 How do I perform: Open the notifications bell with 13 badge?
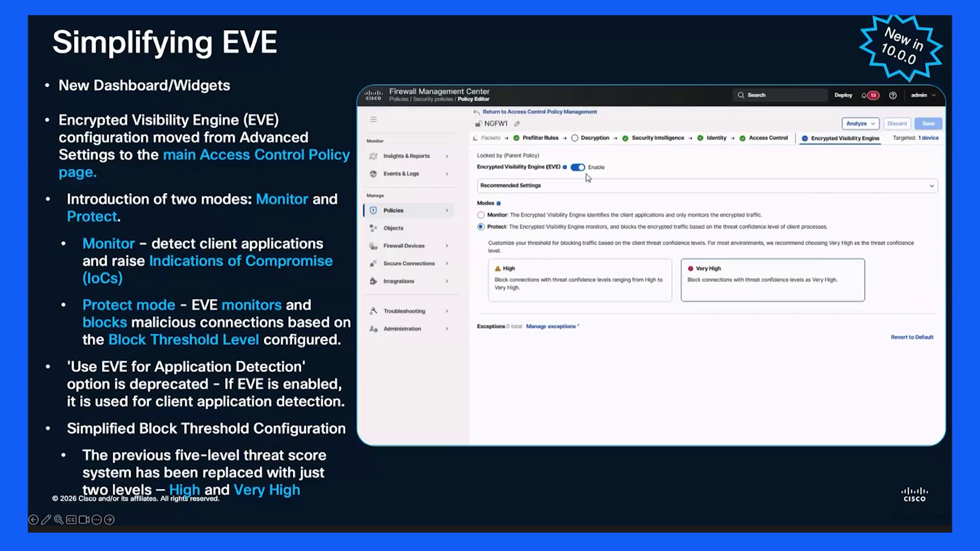point(870,95)
